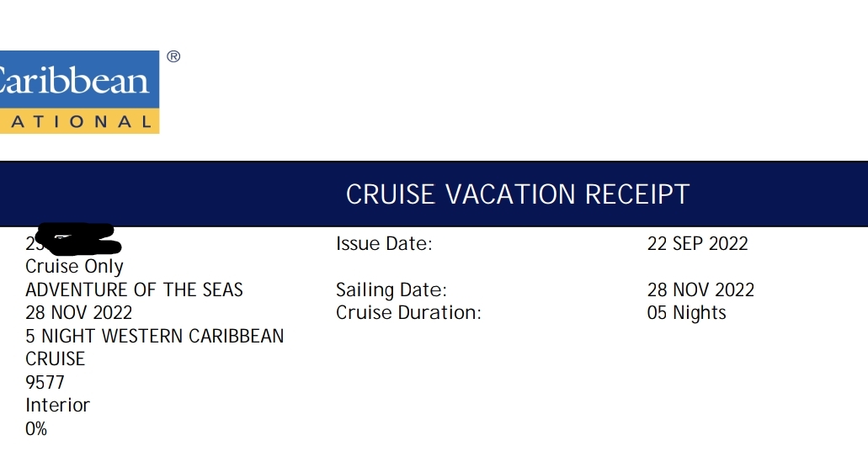868x462 pixels.
Task: Click the registered trademark symbol beside logo
Action: coord(173,56)
